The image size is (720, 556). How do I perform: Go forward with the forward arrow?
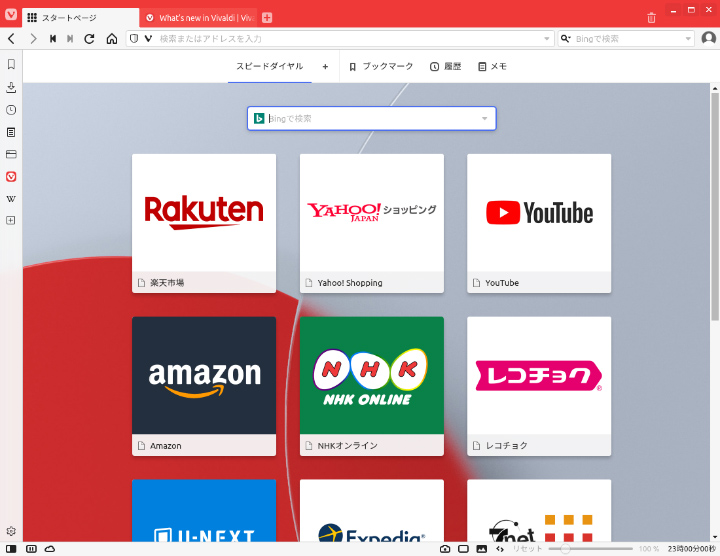pyautogui.click(x=33, y=39)
